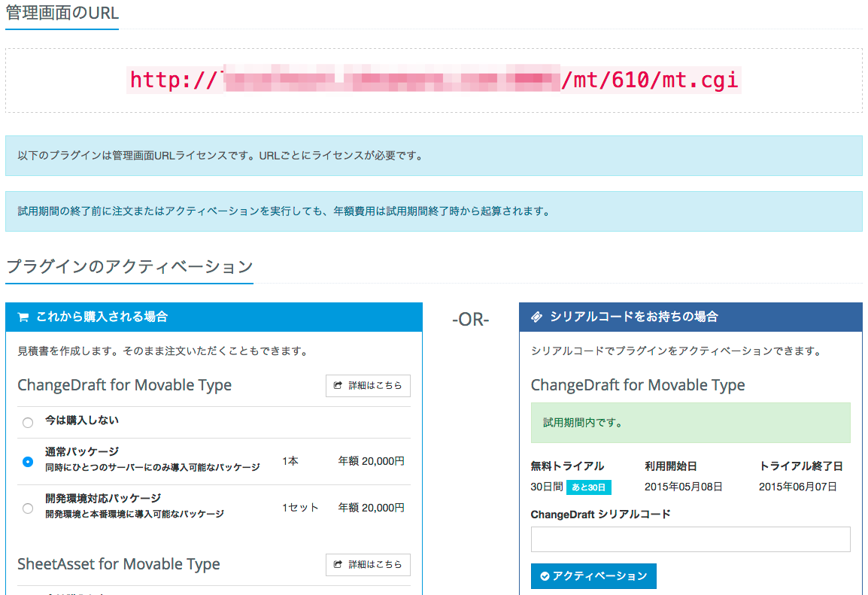Click the SheetAsset for Movable Type title

click(118, 564)
